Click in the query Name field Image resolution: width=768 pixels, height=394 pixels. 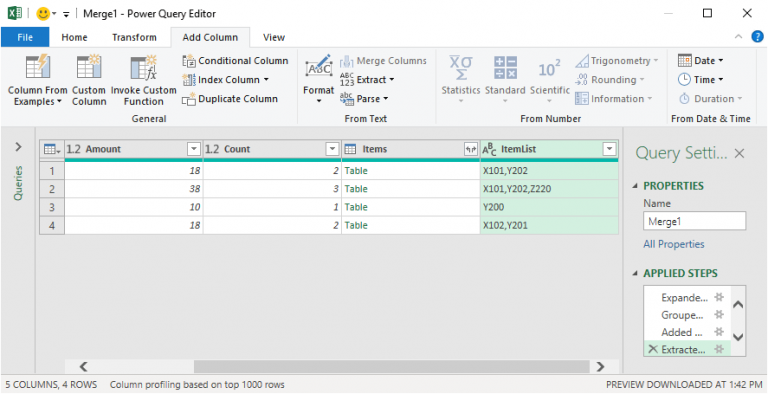694,221
